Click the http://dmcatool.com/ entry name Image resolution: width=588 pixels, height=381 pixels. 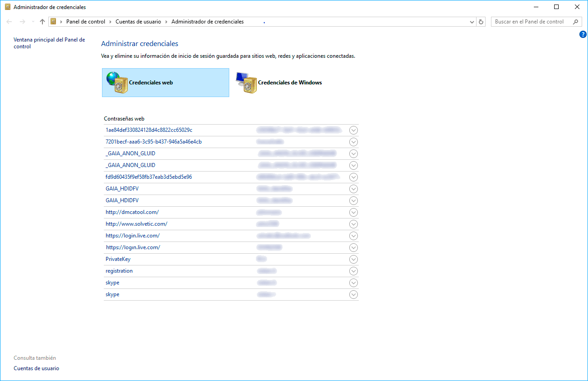(132, 212)
